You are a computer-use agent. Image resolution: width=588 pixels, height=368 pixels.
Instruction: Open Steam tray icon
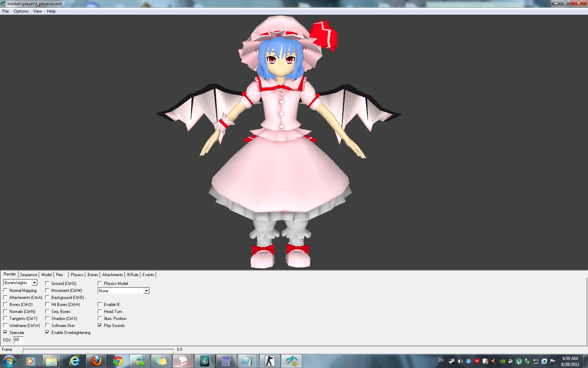point(452,361)
